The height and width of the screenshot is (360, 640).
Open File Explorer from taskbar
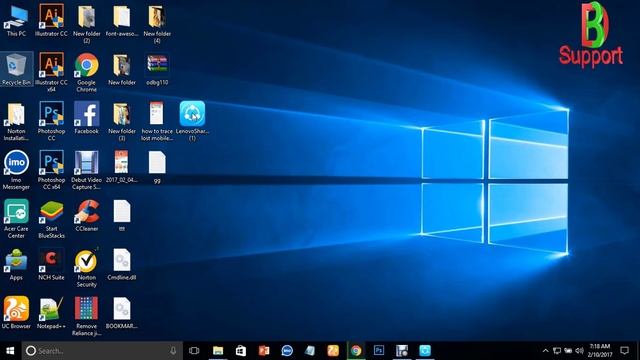(218, 351)
